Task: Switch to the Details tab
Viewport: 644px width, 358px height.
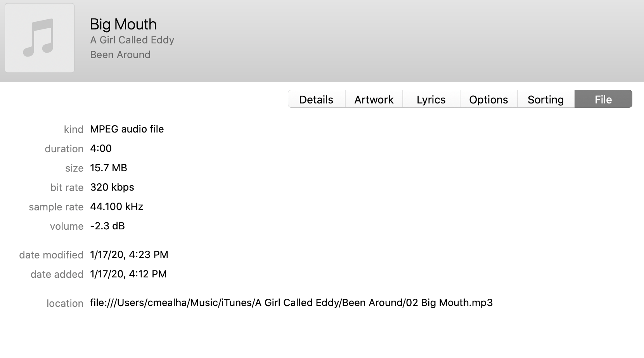Action: coord(317,99)
